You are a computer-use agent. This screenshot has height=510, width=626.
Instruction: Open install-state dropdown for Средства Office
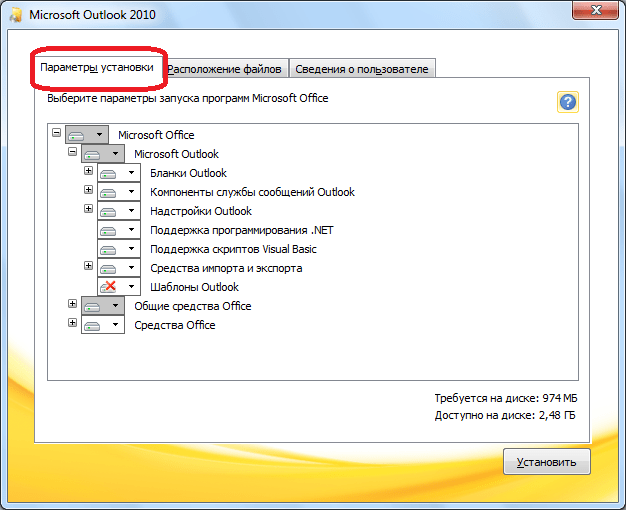[103, 325]
